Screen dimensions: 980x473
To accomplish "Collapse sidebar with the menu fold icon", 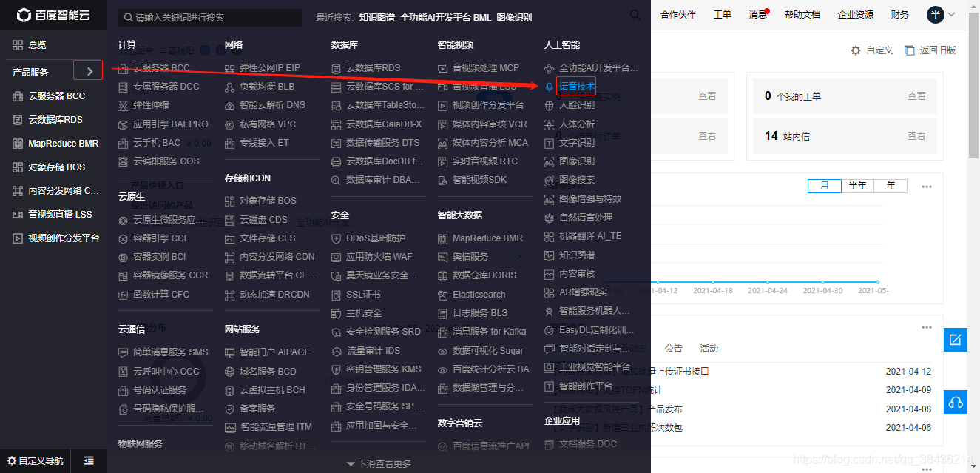I will point(89,460).
